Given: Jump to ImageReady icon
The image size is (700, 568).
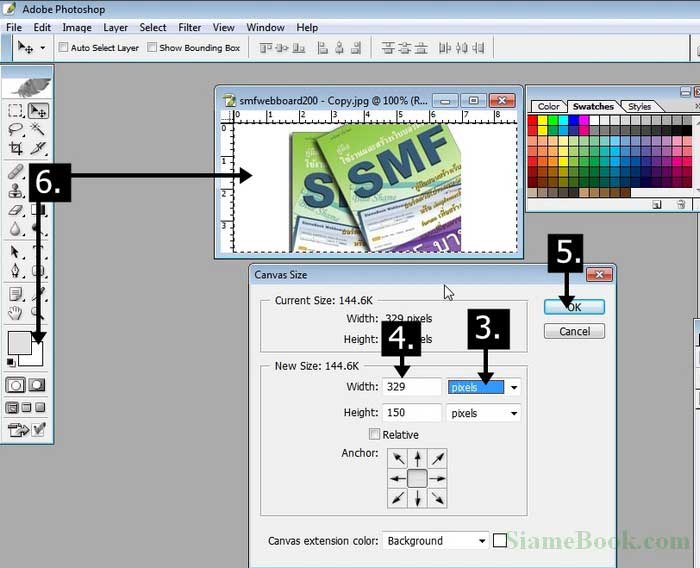Looking at the screenshot, I should tap(18, 430).
